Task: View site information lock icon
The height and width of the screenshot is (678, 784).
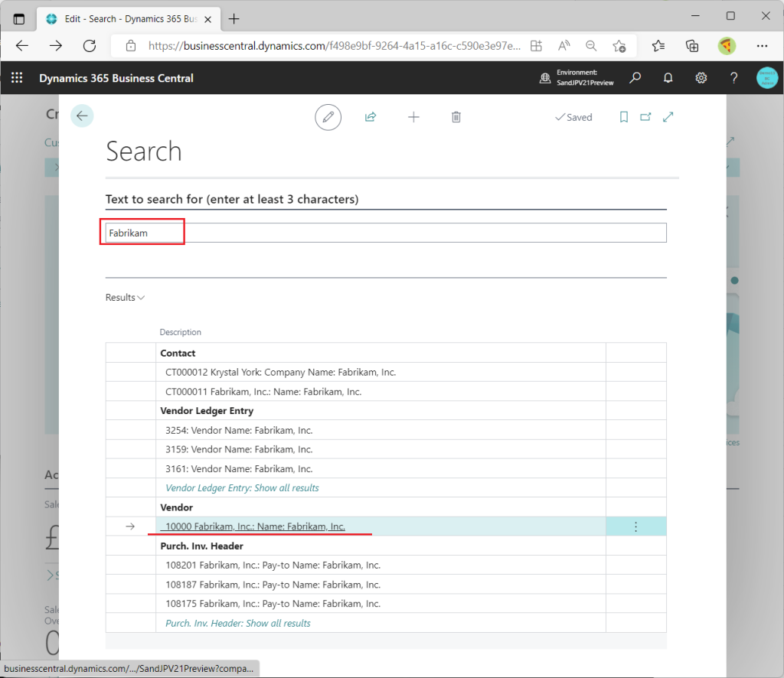Action: point(131,46)
